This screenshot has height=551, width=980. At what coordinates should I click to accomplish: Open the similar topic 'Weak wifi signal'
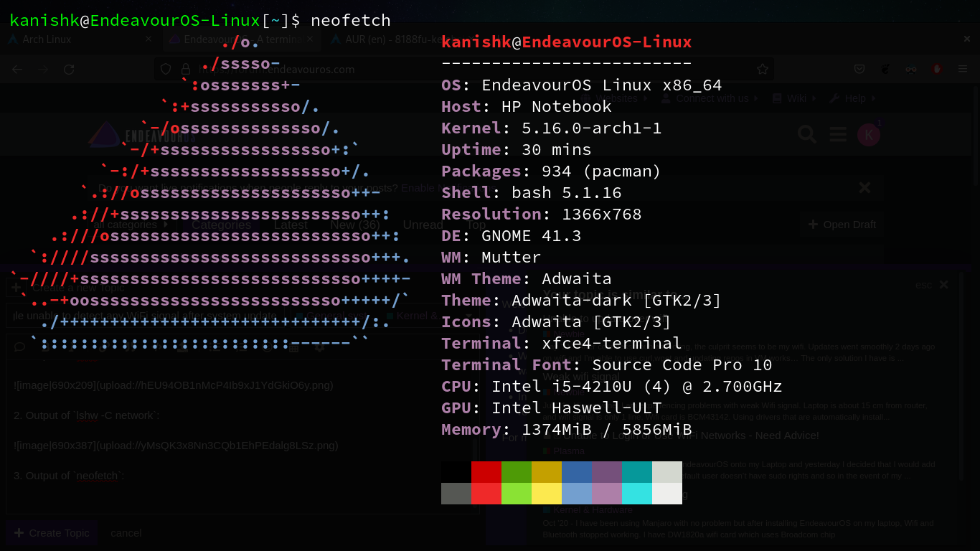[581, 377]
